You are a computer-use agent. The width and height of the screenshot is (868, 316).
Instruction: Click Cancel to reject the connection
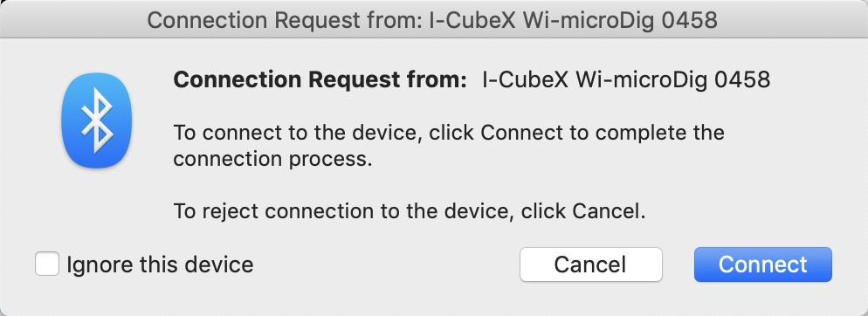tap(590, 264)
